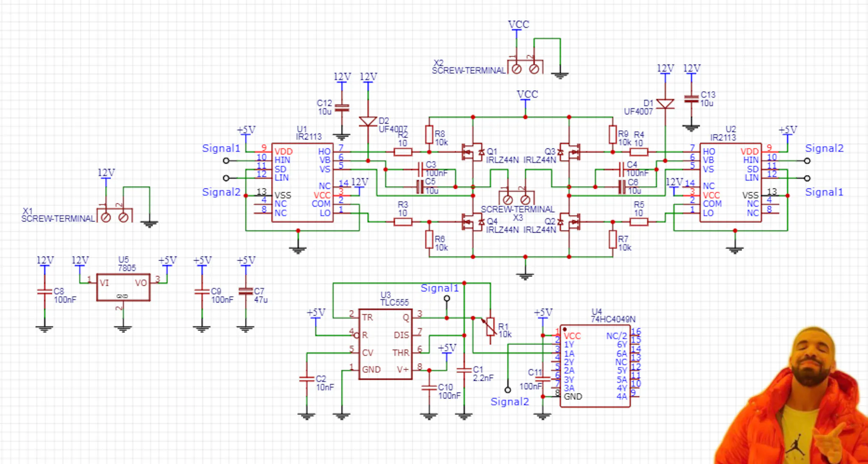868x464 pixels.
Task: Select resistor R3 symbol
Action: (403, 222)
